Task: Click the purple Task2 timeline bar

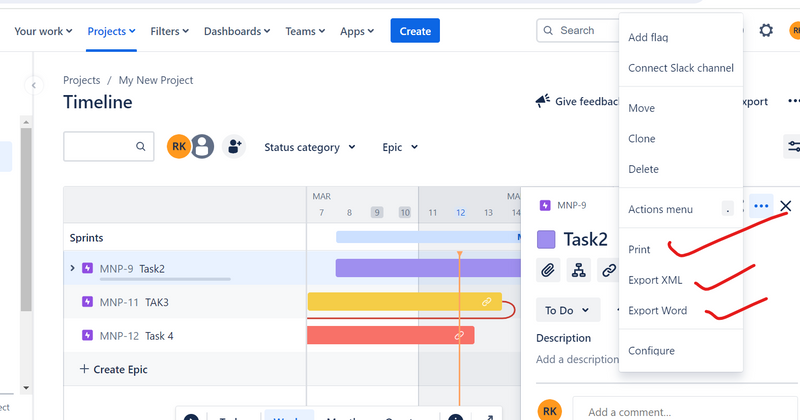Action: click(428, 268)
